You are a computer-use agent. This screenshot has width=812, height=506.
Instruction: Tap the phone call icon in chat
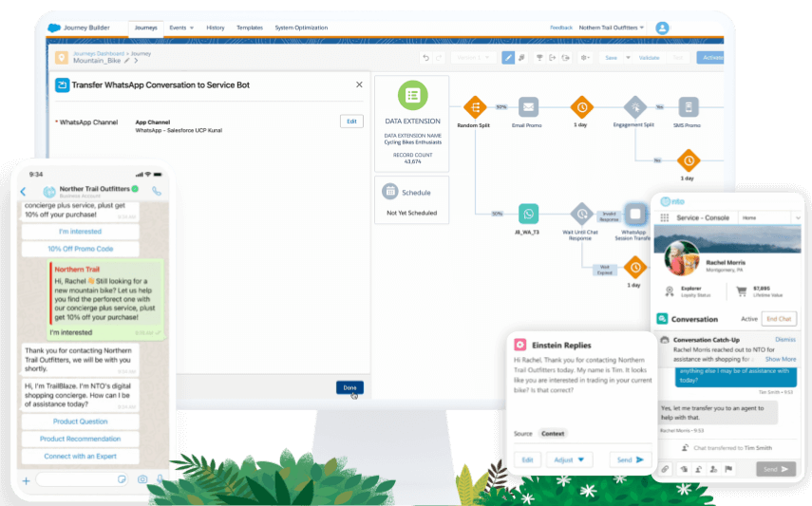pyautogui.click(x=157, y=191)
